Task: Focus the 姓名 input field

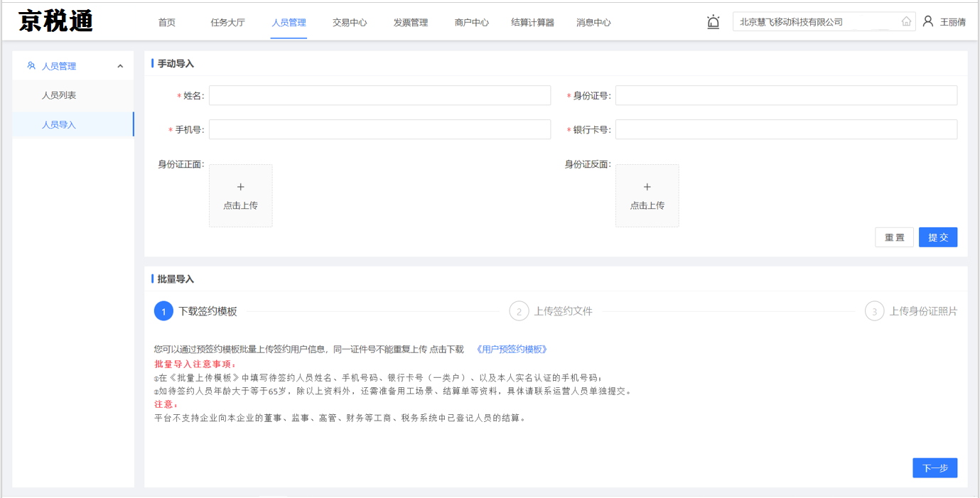Action: point(379,95)
